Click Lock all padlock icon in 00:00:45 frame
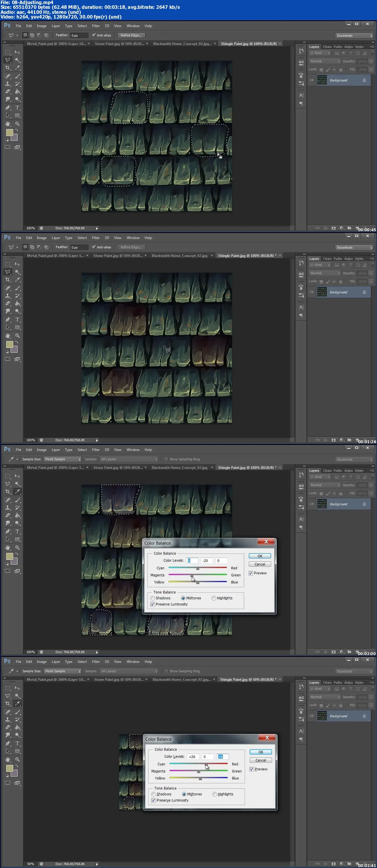This screenshot has width=377, height=868. click(341, 70)
